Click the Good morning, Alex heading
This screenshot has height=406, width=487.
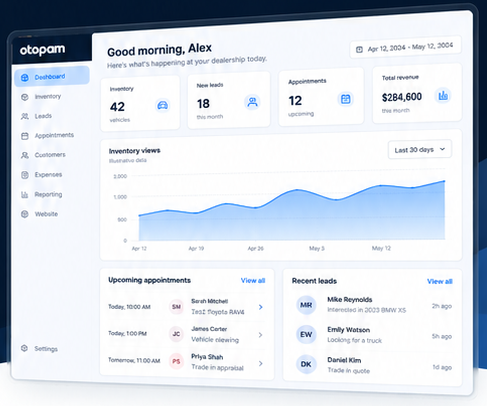coord(159,50)
